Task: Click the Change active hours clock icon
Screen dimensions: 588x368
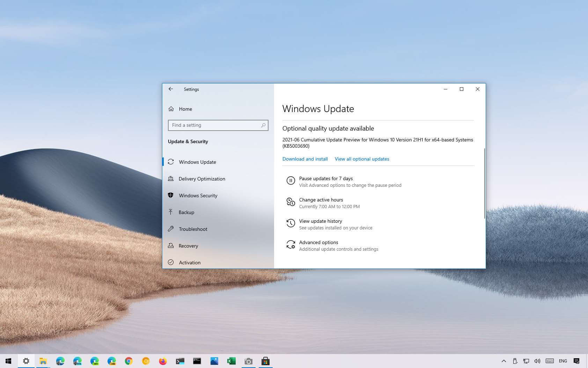Action: click(291, 202)
